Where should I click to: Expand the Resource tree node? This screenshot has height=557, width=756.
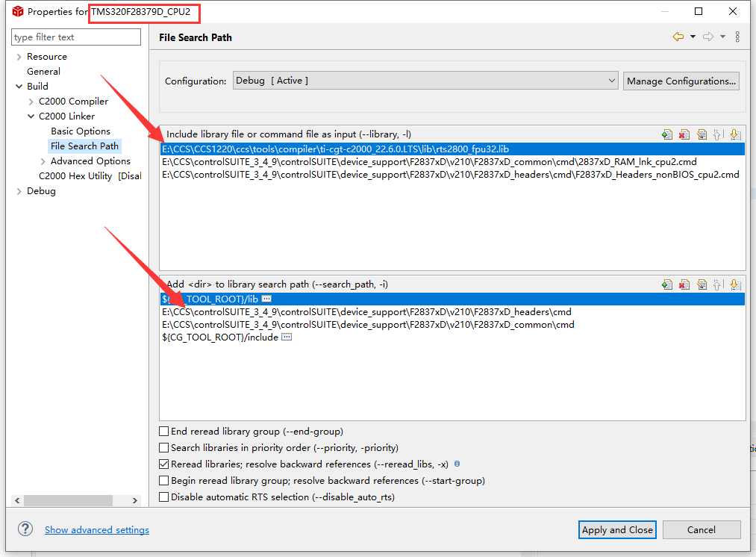pos(19,57)
